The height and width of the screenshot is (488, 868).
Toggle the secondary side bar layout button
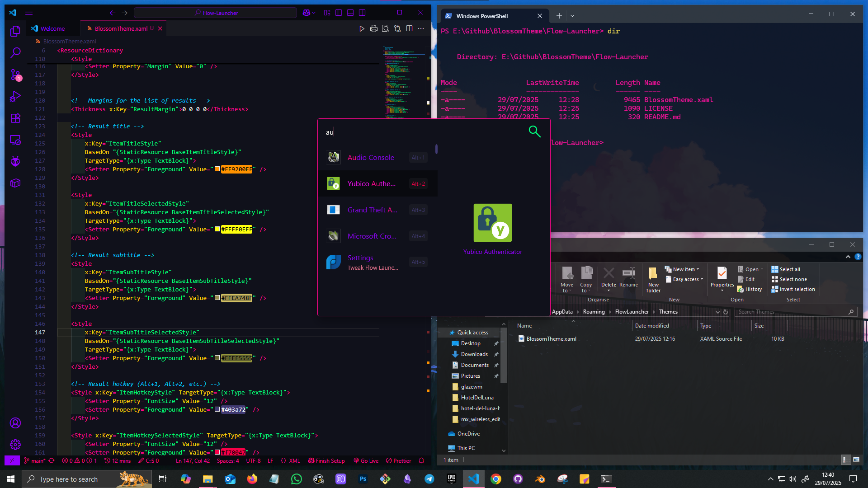click(362, 13)
